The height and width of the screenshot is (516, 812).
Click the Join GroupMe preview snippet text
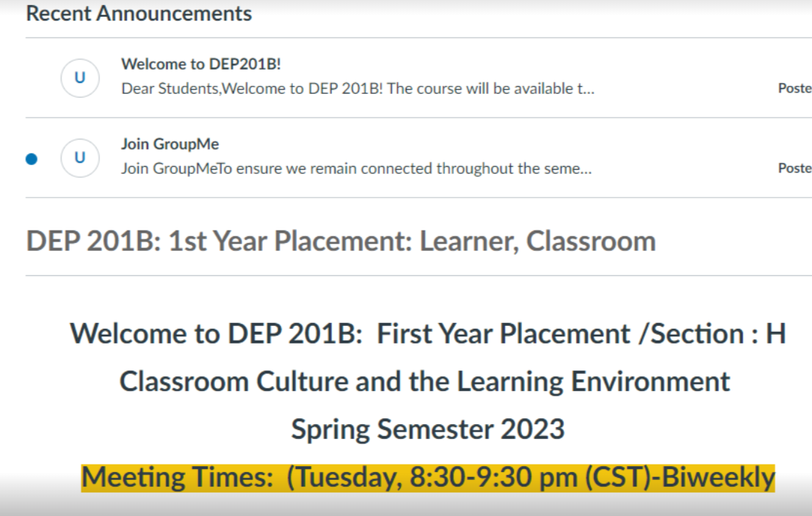[x=356, y=168]
